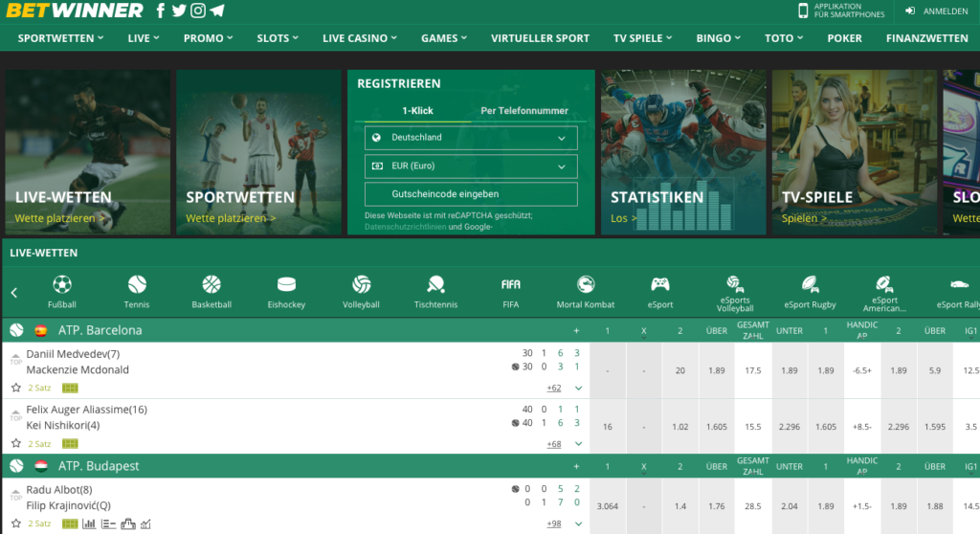Screen dimensions: 980x534
Task: Open the Statistiken promo banner
Action: (x=683, y=152)
